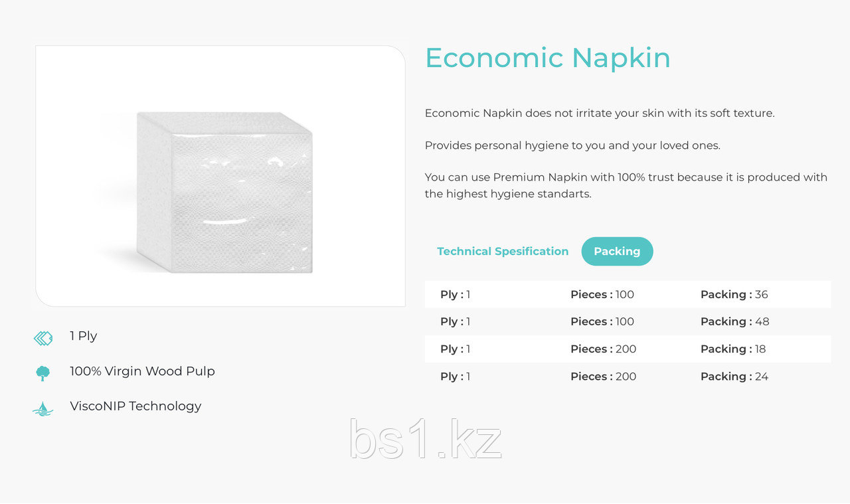Click Ply : 1 in the first row
Viewport: 850px width, 504px height.
(456, 294)
